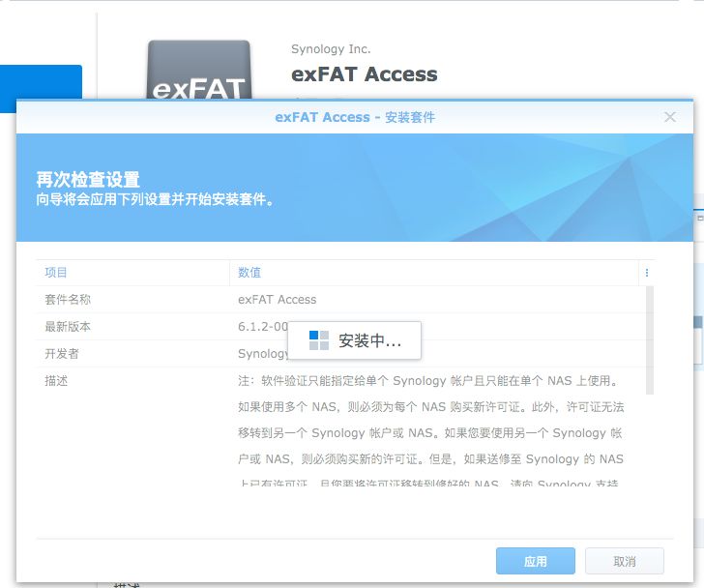Select the exFAT Access value cell
Screen dimensions: 704x588
click(277, 300)
